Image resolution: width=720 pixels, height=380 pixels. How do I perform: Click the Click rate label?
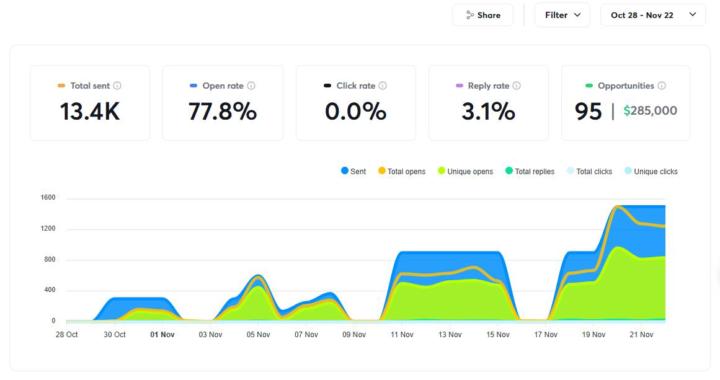click(x=356, y=85)
